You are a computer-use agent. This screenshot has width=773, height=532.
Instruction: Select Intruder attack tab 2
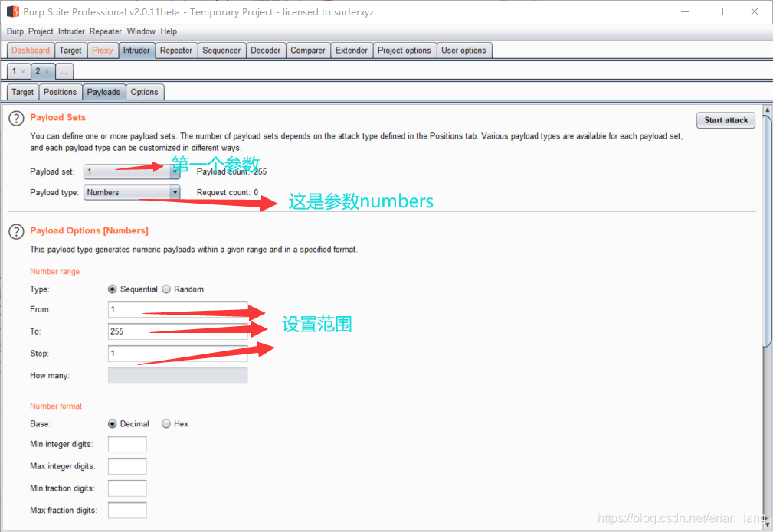(38, 71)
